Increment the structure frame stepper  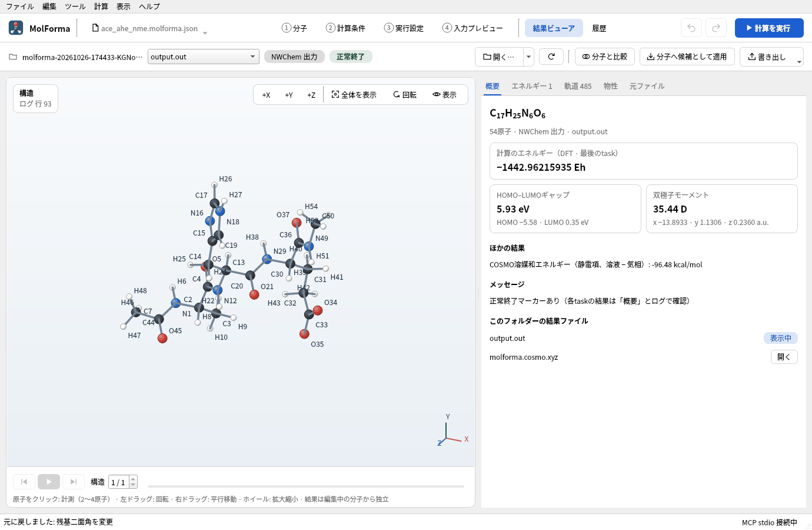pyautogui.click(x=133, y=479)
